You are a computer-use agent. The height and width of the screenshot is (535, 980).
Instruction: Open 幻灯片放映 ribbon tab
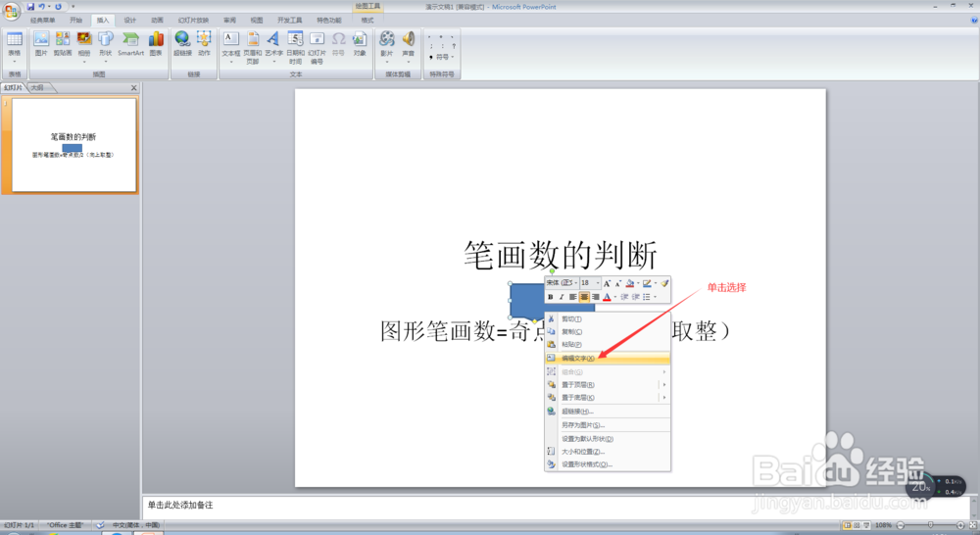(x=193, y=20)
